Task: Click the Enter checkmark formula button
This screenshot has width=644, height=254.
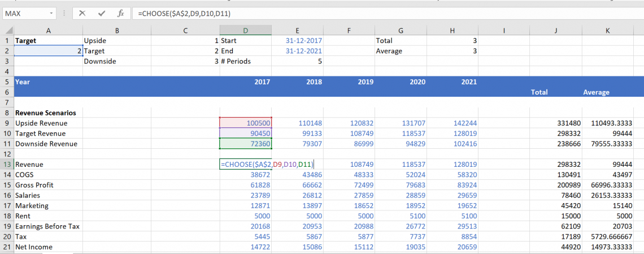Action: coord(101,13)
